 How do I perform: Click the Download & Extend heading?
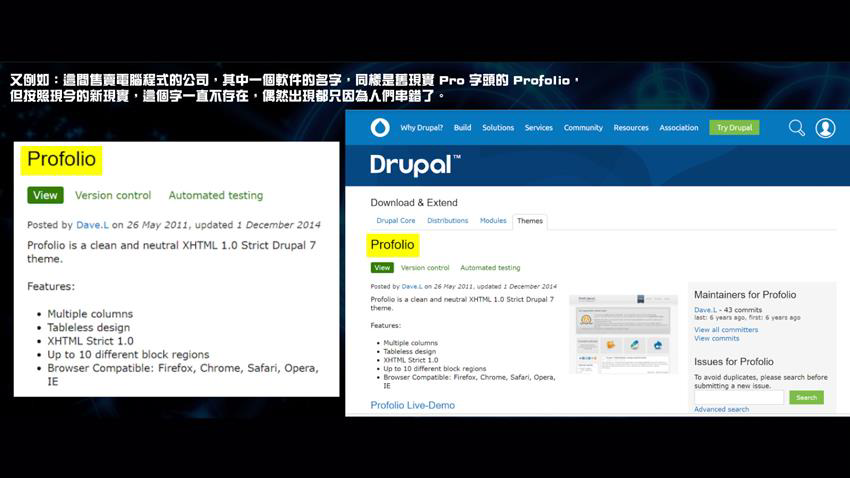(414, 203)
